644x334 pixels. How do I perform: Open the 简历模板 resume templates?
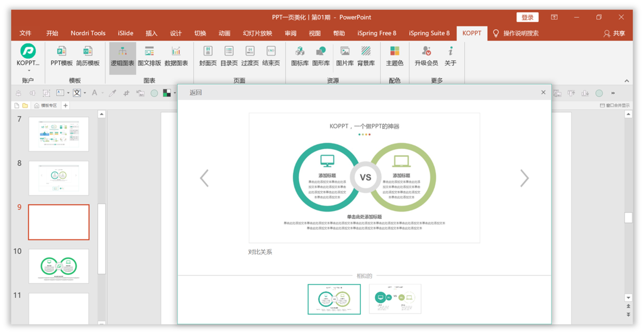point(88,56)
